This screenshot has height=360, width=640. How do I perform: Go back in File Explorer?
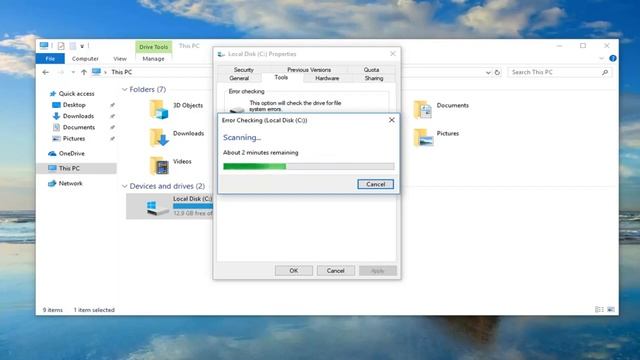46,72
